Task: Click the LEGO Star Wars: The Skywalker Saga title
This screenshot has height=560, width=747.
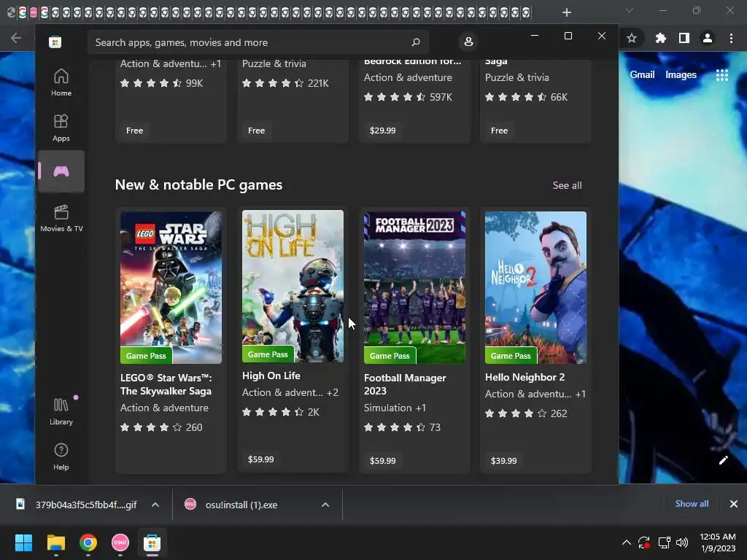Action: click(x=166, y=384)
